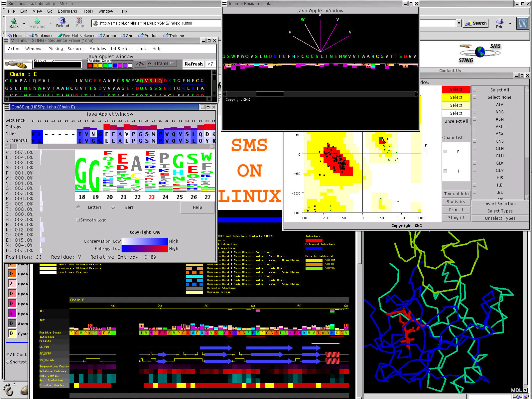Open the File menu in Mozilla

click(11, 11)
